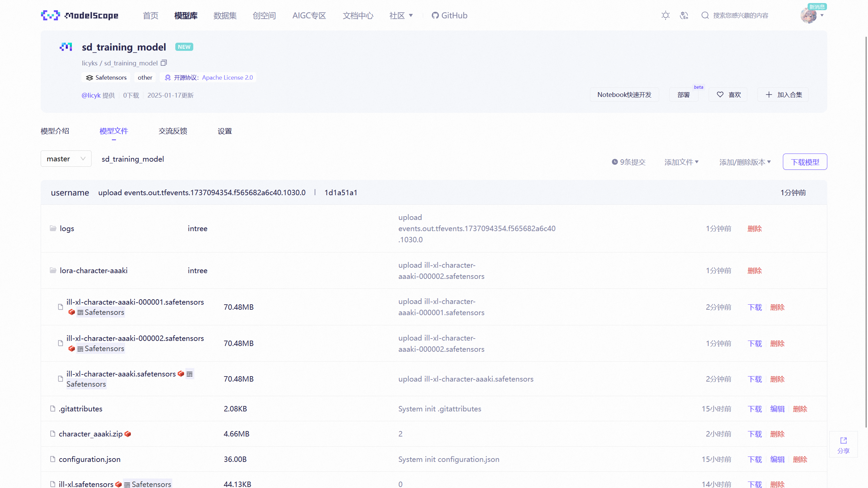Expand the lora-character-aaaki folder
The image size is (868, 488).
tap(94, 270)
